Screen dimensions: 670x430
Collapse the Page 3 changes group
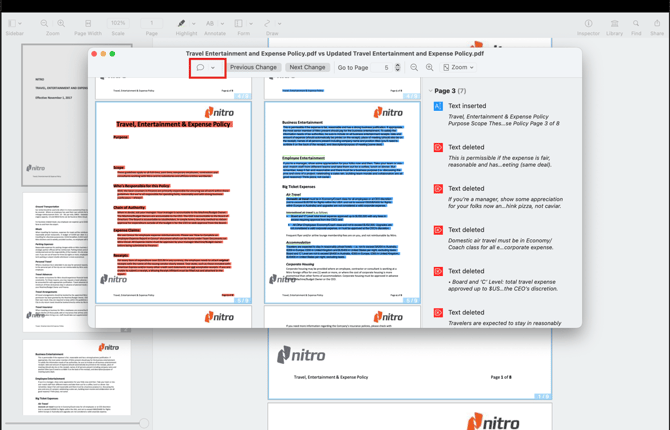pos(431,91)
